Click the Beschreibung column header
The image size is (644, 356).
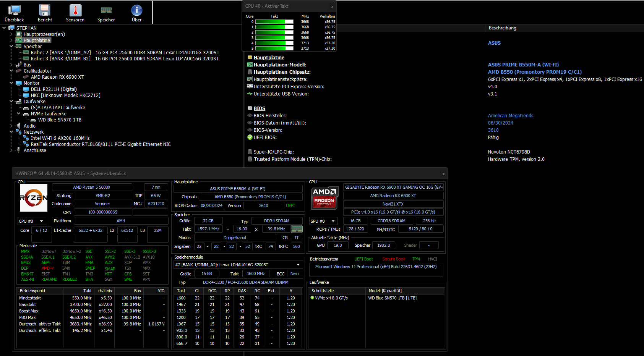pos(502,28)
